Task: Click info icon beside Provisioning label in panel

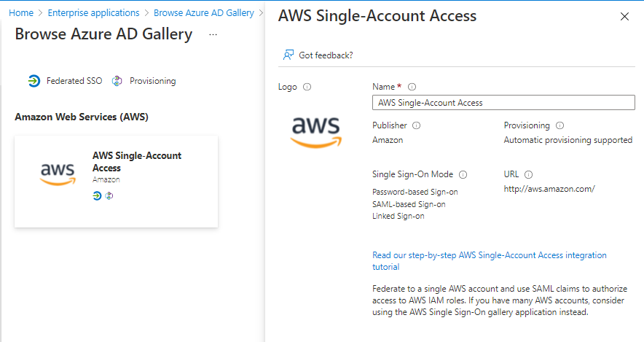Action: pyautogui.click(x=559, y=125)
